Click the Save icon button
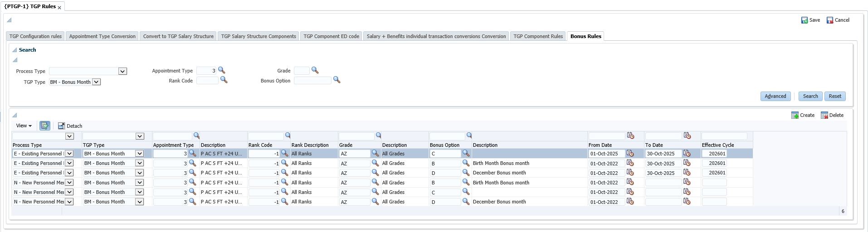Viewport: 868px width, 232px height. (805, 20)
